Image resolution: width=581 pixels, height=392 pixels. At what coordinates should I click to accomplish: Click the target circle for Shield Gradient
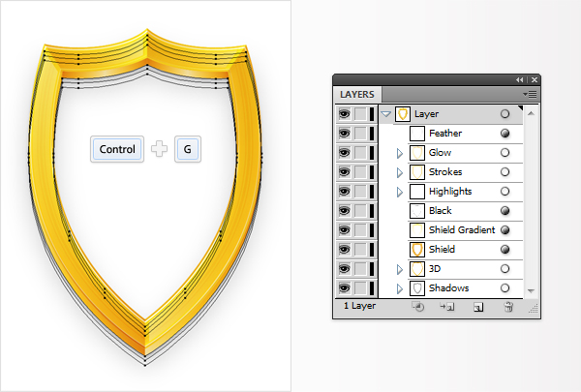(505, 229)
